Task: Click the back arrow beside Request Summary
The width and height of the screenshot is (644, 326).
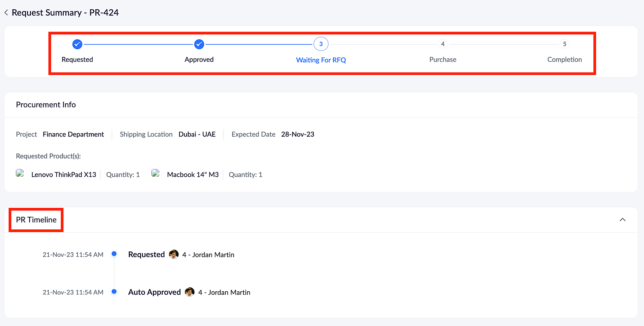Action: tap(6, 13)
